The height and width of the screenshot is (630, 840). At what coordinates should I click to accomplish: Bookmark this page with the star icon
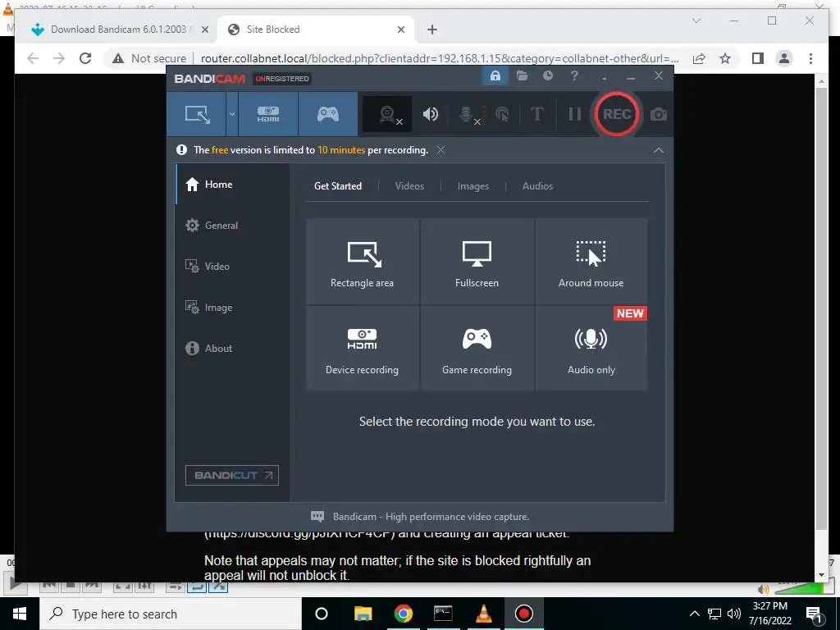(725, 58)
